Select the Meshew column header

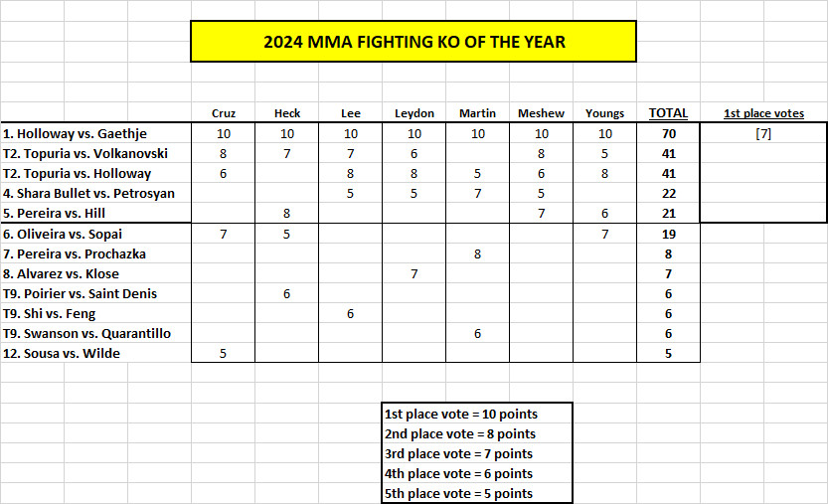541,113
